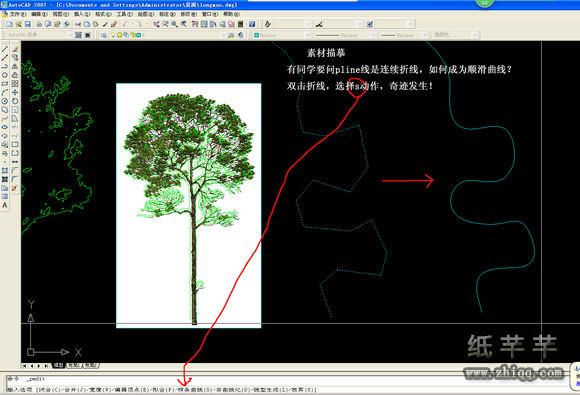Open the 帮助 (Help) menu
Image resolution: width=580 pixels, height=395 pixels.
coord(231,14)
